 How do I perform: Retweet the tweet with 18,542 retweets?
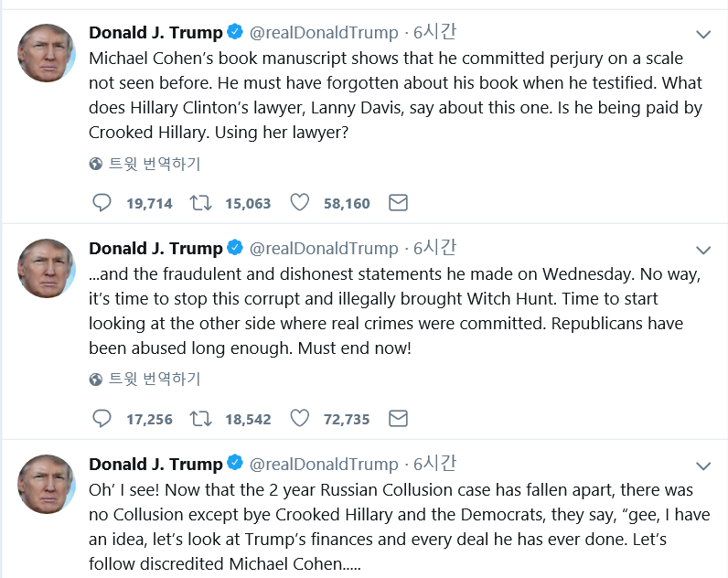[199, 419]
